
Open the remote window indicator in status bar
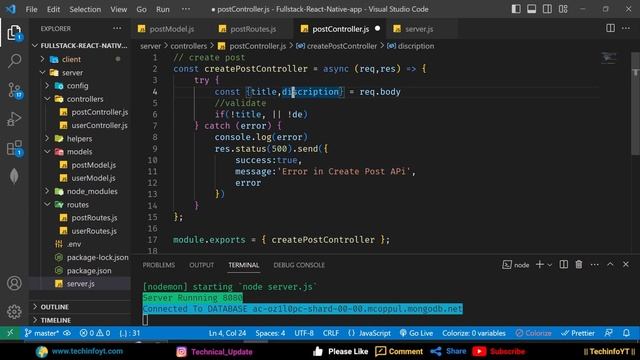point(10,333)
